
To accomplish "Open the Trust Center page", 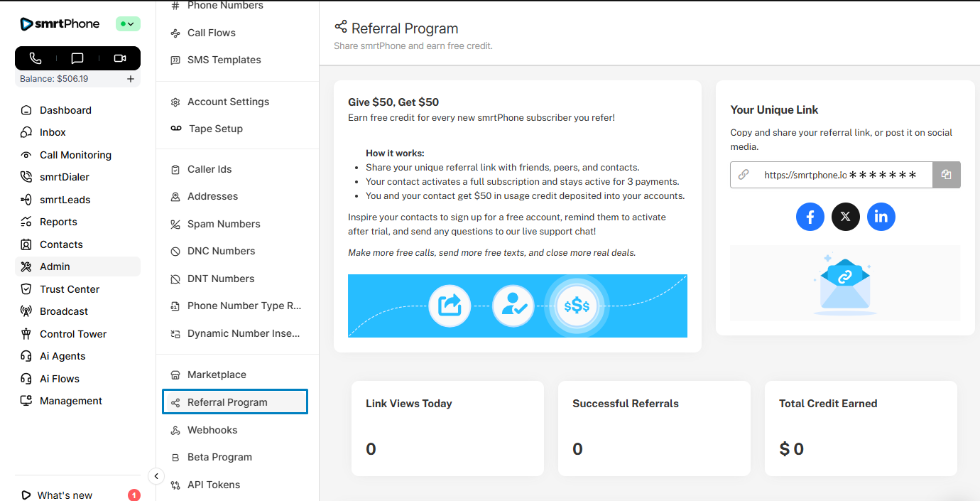I will 69,289.
